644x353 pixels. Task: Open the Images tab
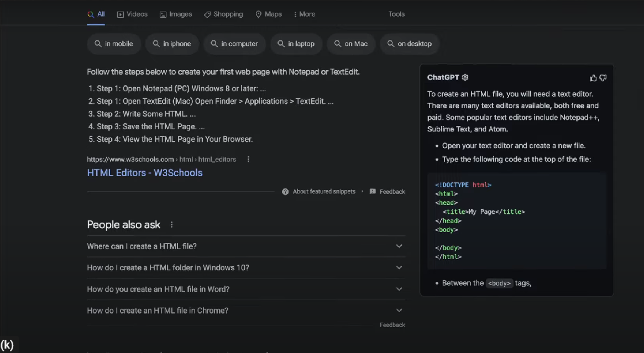pos(176,14)
